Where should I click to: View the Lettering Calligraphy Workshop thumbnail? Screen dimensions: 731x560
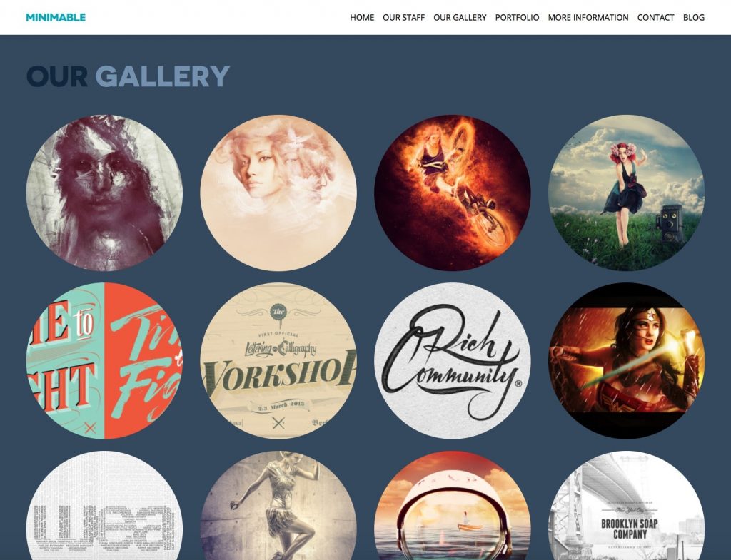point(278,360)
